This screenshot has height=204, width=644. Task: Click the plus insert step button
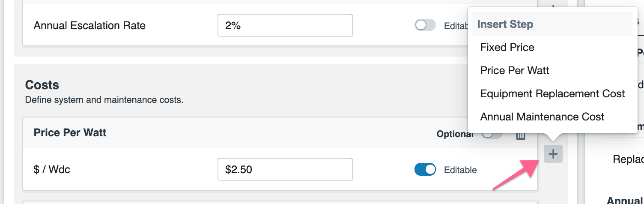[553, 154]
